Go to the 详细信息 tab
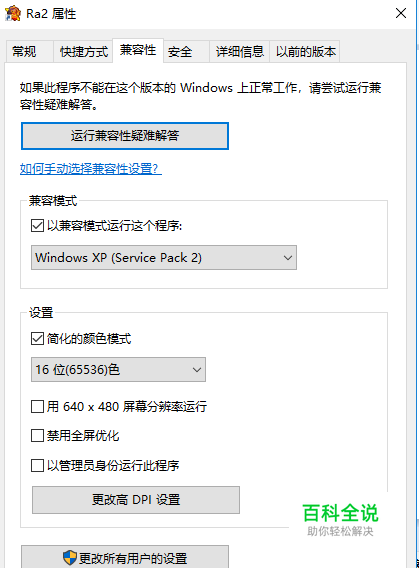The width and height of the screenshot is (419, 568). click(x=239, y=51)
